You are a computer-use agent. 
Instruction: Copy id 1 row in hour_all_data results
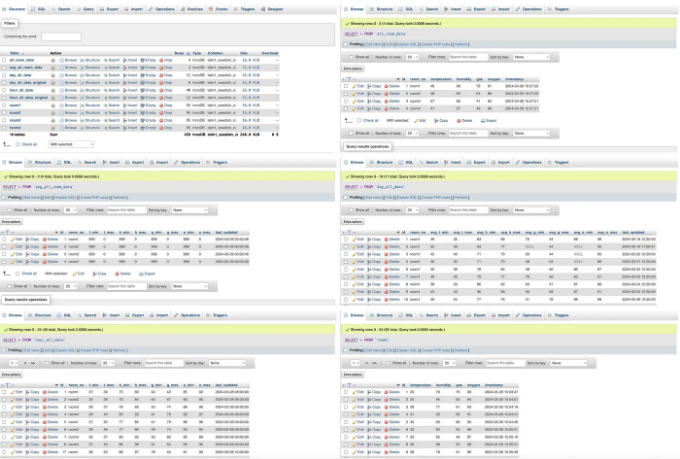coord(33,392)
